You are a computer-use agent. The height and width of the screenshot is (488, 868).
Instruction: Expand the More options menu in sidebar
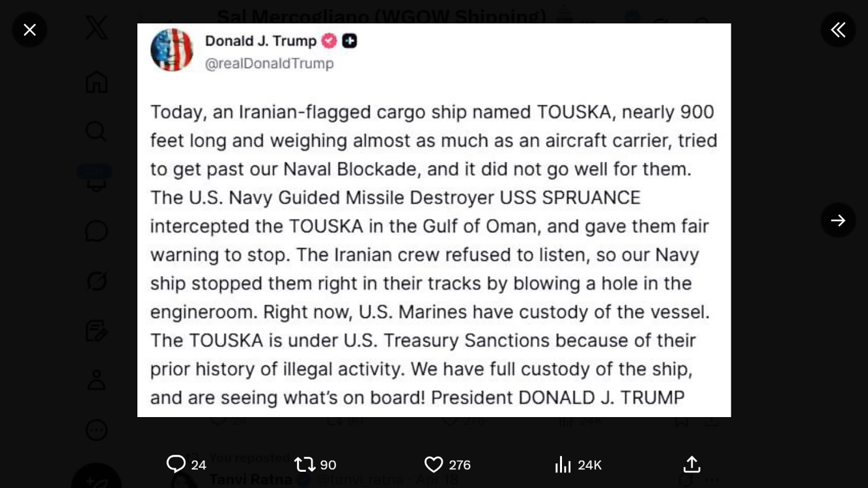click(96, 430)
